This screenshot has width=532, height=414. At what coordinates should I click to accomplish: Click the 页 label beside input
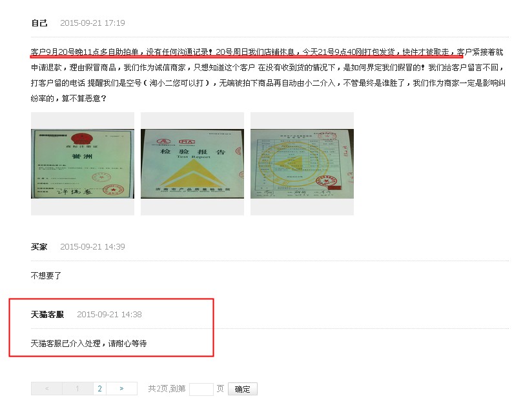220,389
